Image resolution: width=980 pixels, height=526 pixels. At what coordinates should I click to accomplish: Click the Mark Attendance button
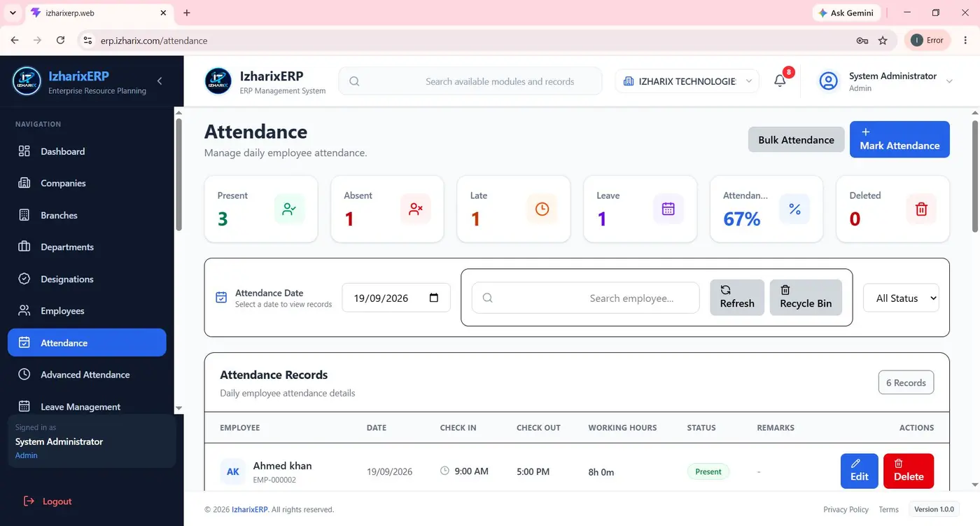point(899,139)
